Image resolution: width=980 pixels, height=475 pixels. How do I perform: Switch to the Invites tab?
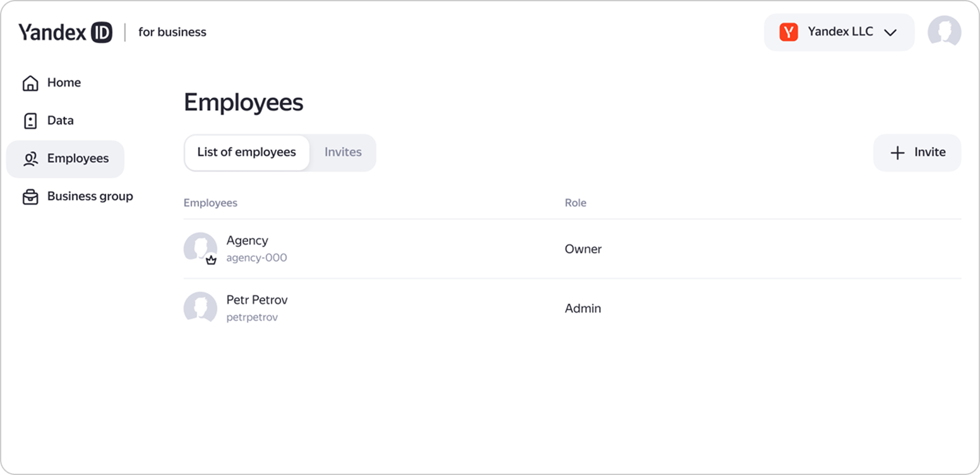tap(343, 152)
